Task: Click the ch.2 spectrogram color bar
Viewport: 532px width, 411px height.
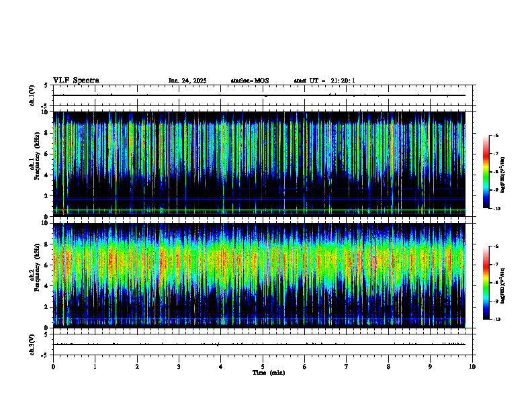Action: [486, 283]
